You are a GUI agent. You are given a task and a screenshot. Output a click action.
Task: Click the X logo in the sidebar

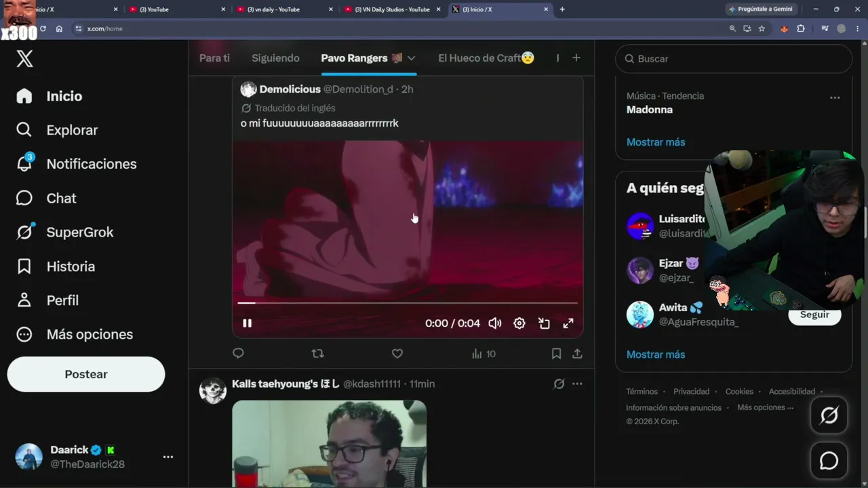click(x=24, y=58)
